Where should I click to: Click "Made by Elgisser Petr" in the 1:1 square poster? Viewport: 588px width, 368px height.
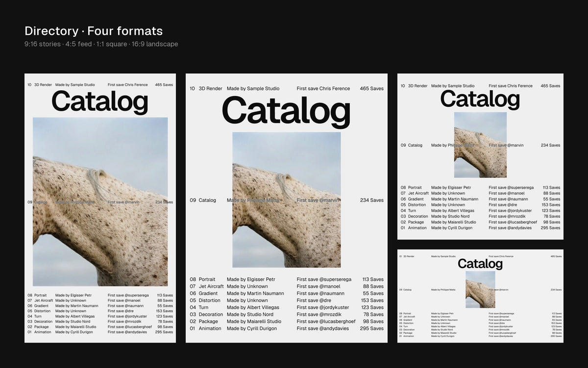(x=451, y=188)
